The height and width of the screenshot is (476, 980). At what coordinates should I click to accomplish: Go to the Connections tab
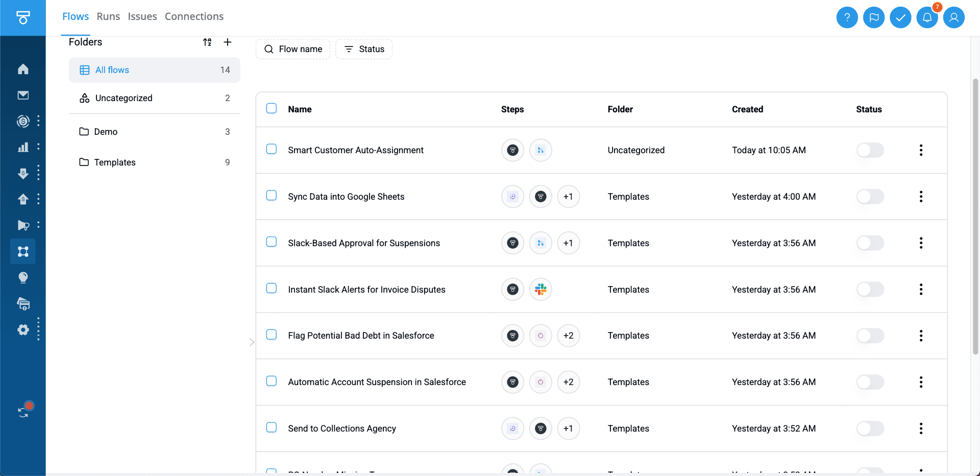194,16
